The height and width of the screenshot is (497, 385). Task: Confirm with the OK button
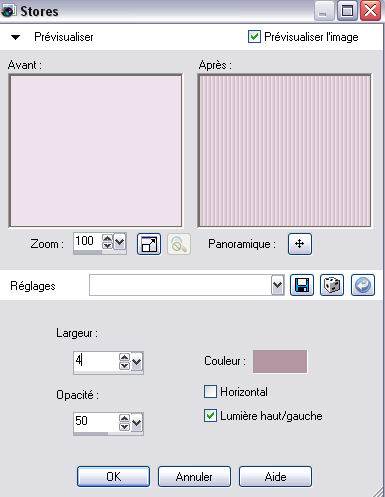[113, 476]
